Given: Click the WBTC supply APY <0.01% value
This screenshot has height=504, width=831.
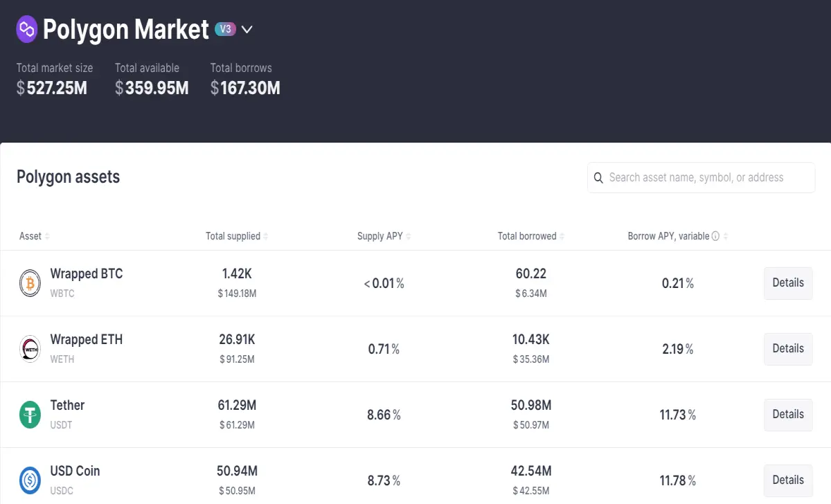Looking at the screenshot, I should tap(384, 283).
